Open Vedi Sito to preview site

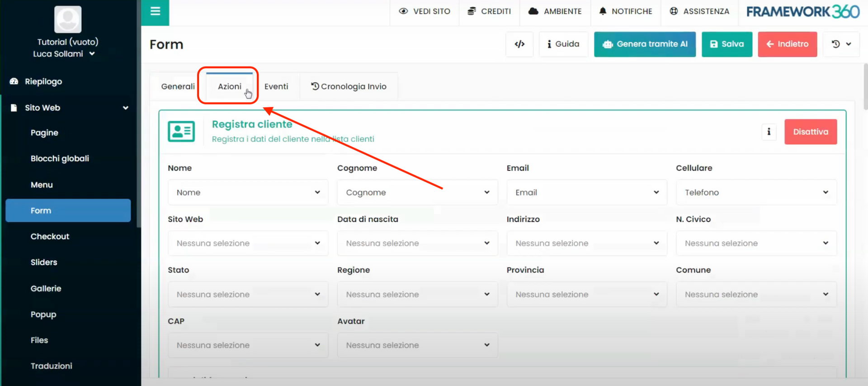coord(425,12)
